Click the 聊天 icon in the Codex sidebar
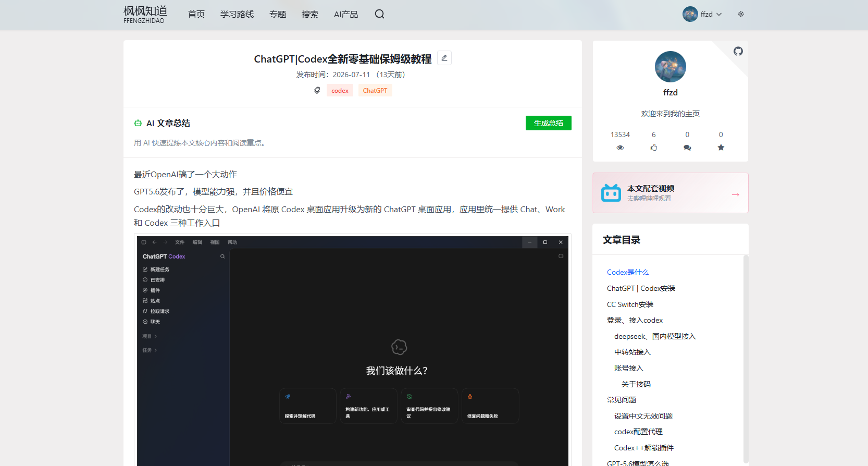This screenshot has height=466, width=868. (145, 322)
